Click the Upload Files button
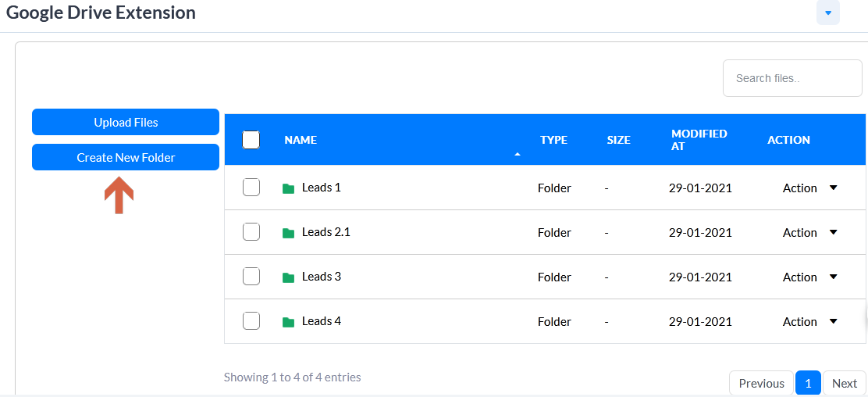The width and height of the screenshot is (868, 397). pyautogui.click(x=126, y=122)
